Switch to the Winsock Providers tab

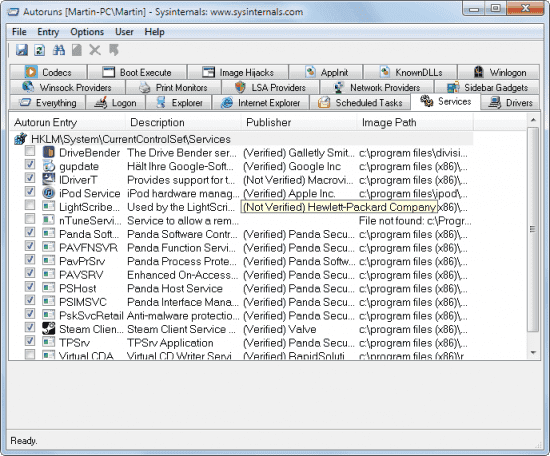point(67,87)
